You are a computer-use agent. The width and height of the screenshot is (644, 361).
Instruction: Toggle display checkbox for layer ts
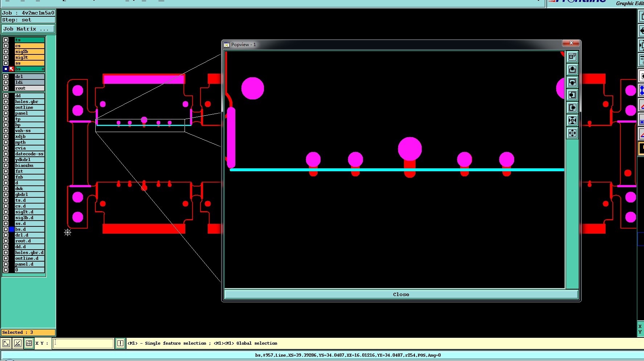coord(6,40)
